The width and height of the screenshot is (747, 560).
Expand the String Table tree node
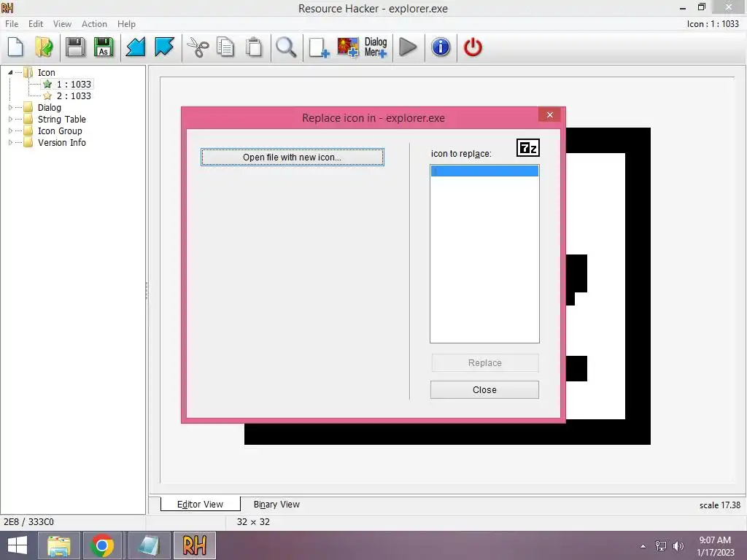10,119
